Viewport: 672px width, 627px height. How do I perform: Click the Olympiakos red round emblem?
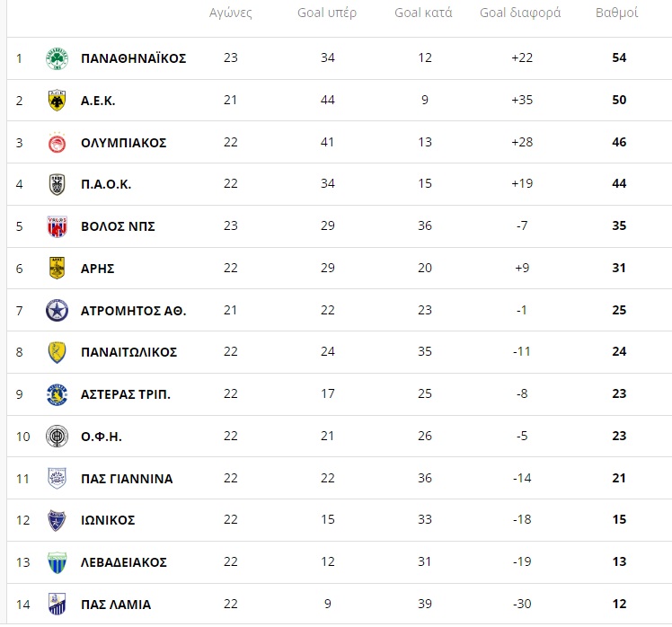[57, 142]
